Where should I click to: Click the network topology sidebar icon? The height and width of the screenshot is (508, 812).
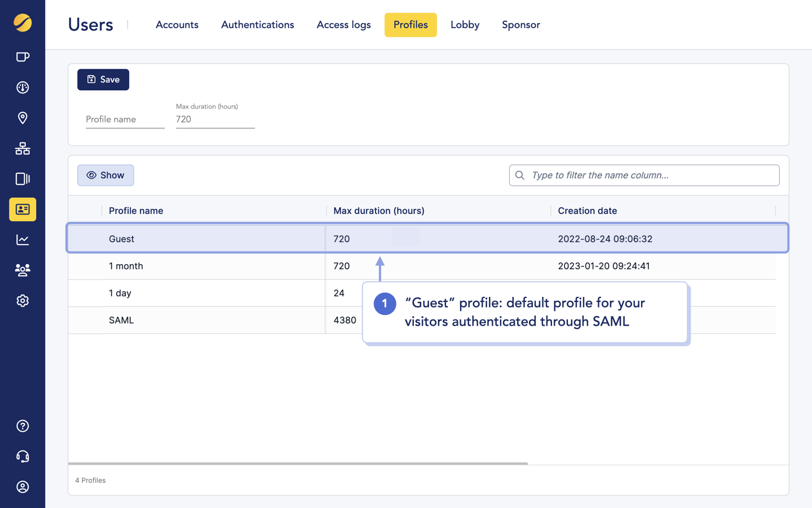coord(23,148)
